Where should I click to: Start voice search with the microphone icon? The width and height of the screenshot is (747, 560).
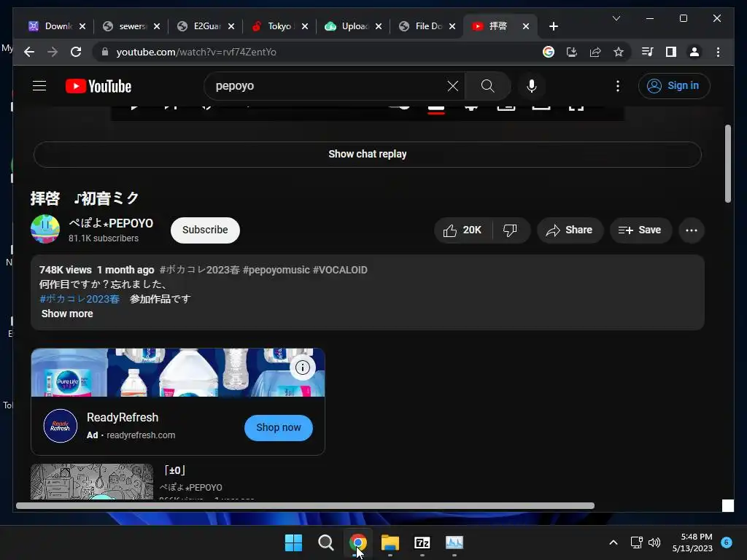pyautogui.click(x=532, y=86)
